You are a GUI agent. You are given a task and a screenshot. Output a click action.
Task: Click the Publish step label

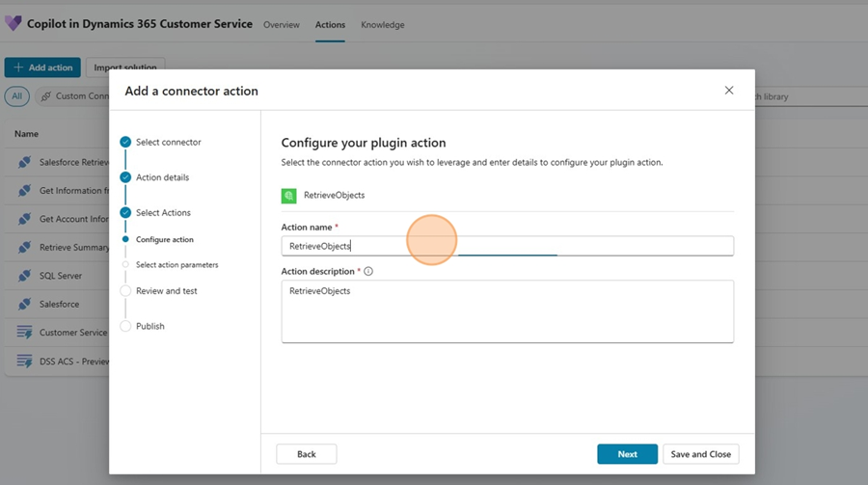pyautogui.click(x=150, y=326)
